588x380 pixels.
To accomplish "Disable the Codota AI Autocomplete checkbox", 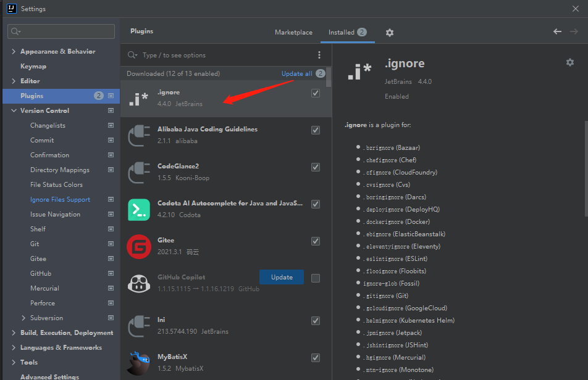I will 316,204.
